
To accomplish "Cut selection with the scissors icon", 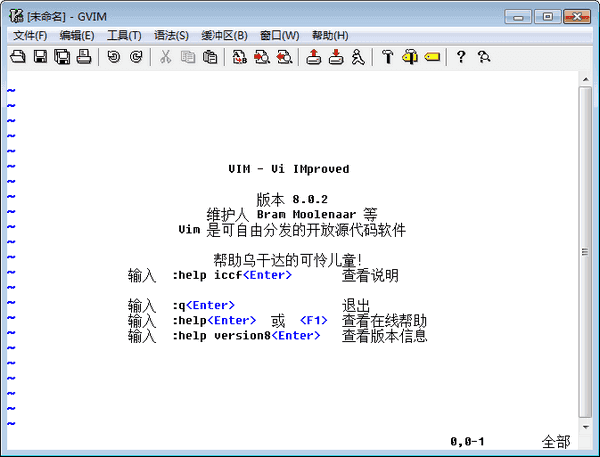I will [165, 58].
